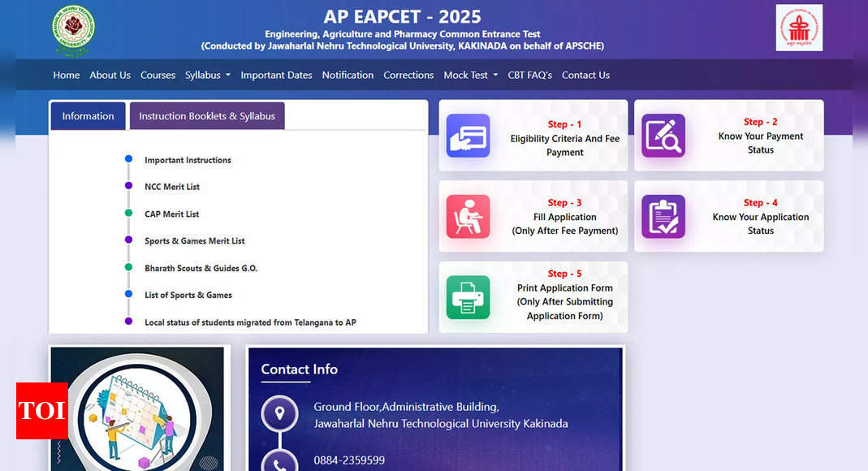Open Local status of students migrated link
Image resolution: width=868 pixels, height=471 pixels.
[250, 322]
